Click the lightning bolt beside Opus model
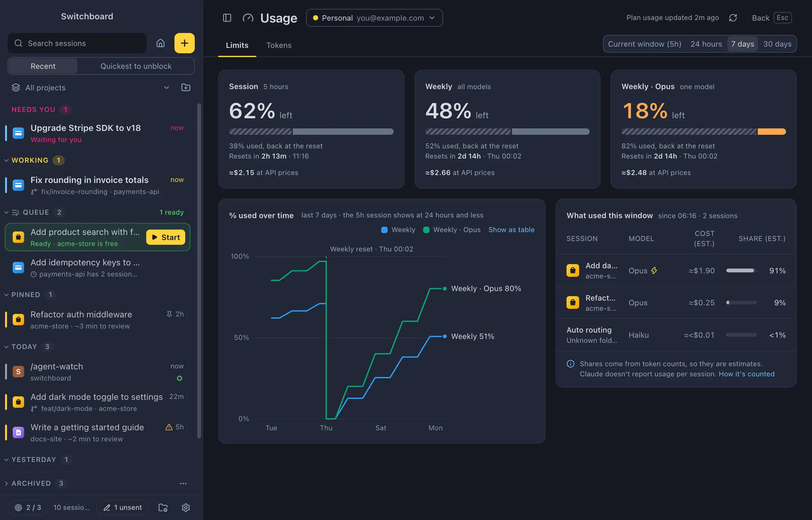Viewport: 812px width, 520px height. point(654,270)
